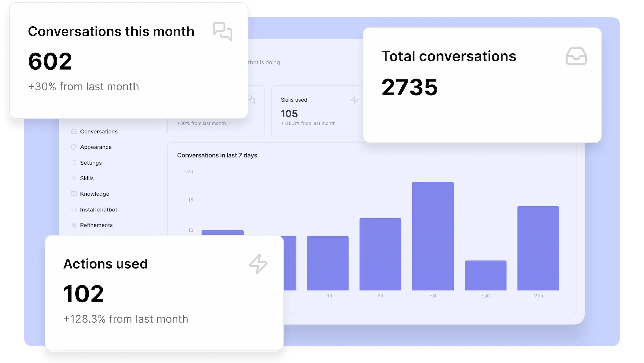This screenshot has height=363, width=644.
Task: Click the palette icon beside Appearance
Action: tap(74, 147)
